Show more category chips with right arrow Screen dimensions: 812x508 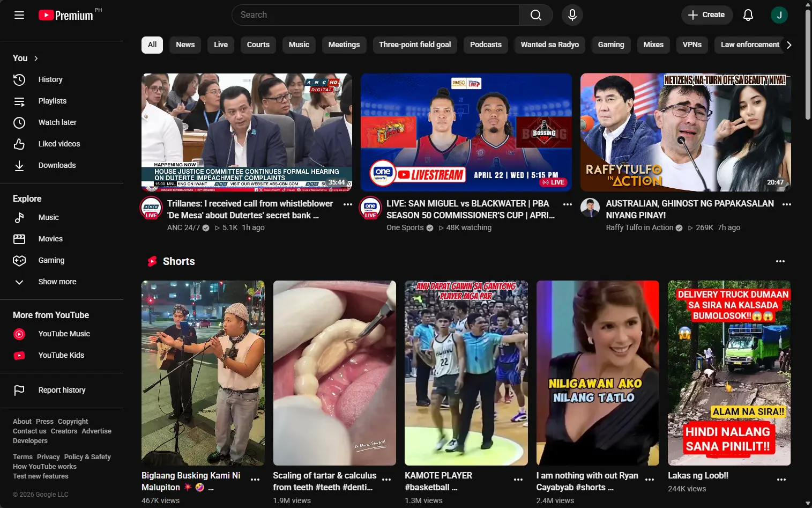click(x=789, y=45)
